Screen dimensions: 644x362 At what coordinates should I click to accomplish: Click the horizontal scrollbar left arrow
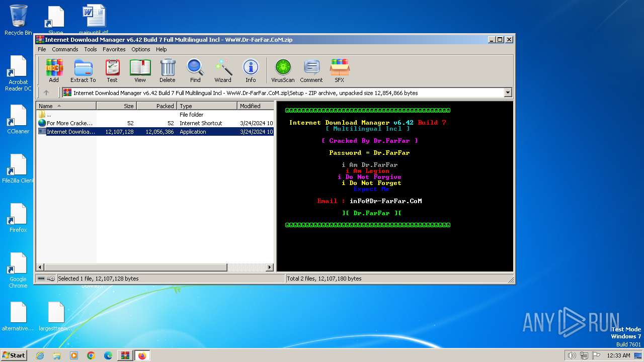click(x=40, y=267)
